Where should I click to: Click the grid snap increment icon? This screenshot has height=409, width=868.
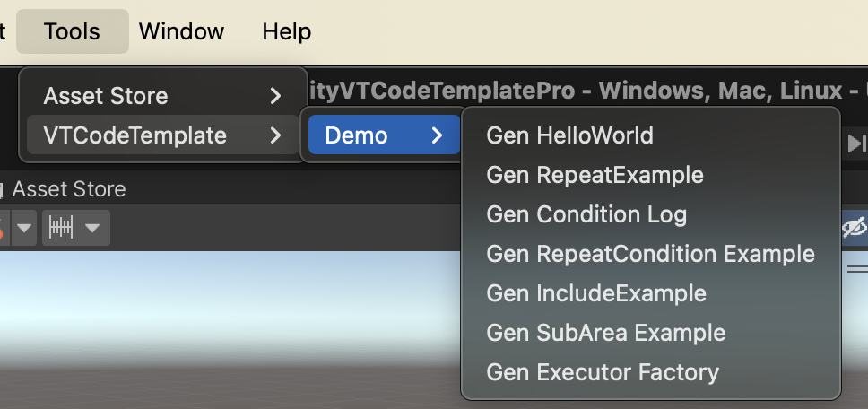62,228
